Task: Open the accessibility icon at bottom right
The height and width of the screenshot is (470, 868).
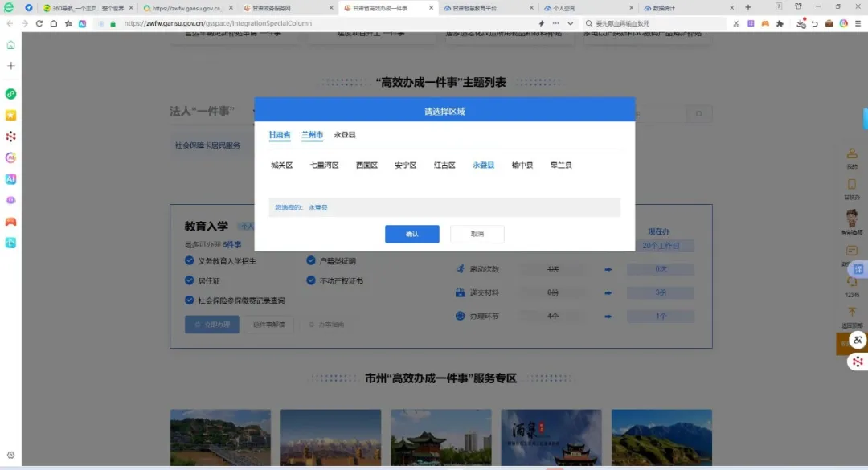Action: coord(858,340)
